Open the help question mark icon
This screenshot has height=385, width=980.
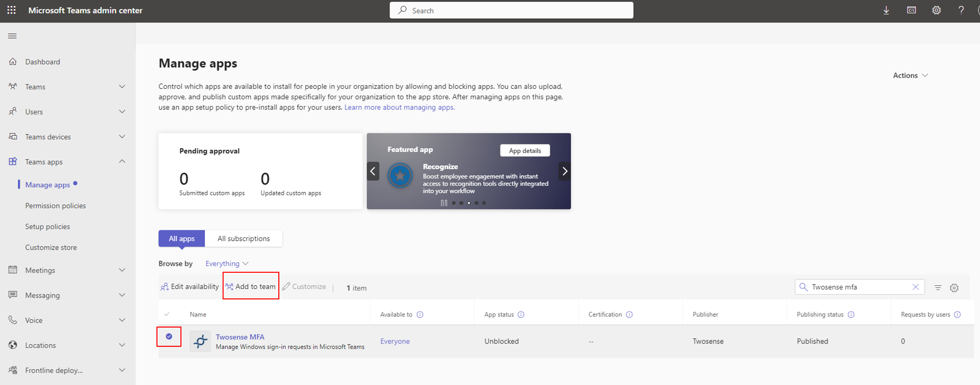961,10
